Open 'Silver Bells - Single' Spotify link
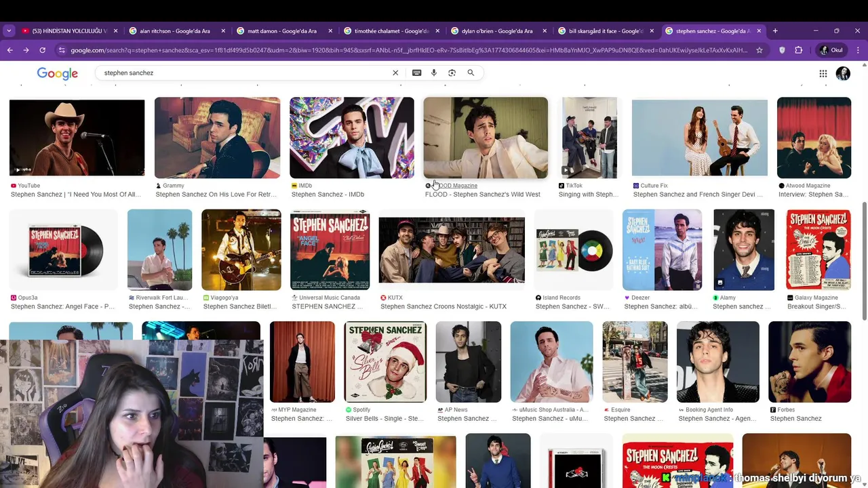The width and height of the screenshot is (868, 488). pos(384,419)
